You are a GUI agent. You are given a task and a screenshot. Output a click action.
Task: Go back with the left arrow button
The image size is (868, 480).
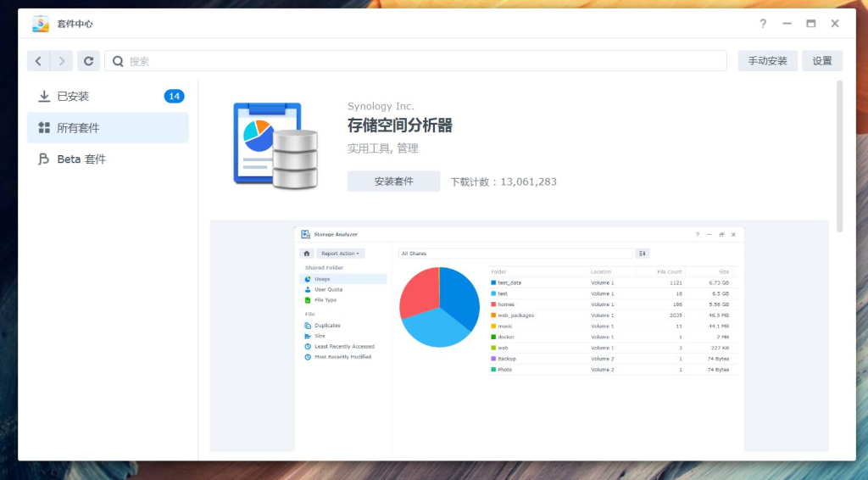(38, 61)
